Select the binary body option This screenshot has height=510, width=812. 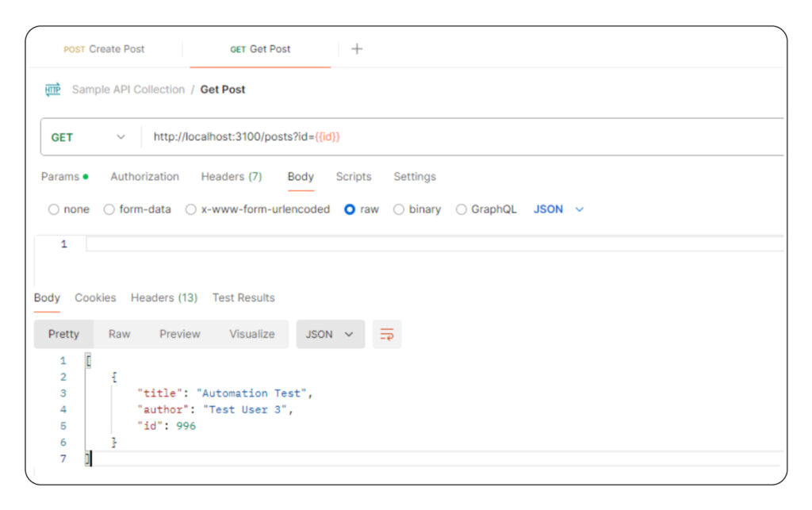[x=398, y=209]
